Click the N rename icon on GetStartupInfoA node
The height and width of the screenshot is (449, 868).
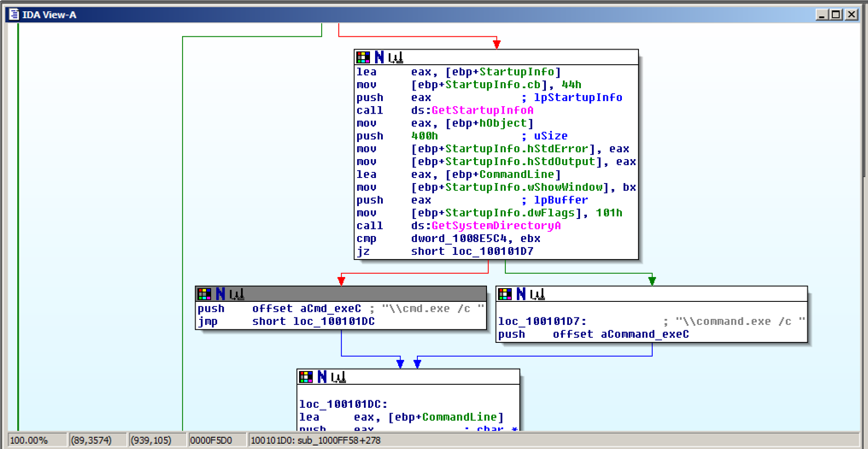point(379,57)
